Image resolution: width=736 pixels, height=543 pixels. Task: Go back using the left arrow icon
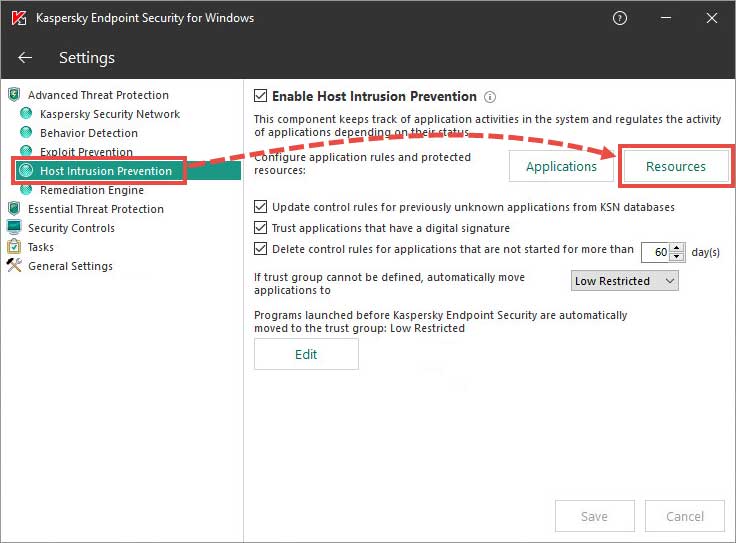click(25, 58)
